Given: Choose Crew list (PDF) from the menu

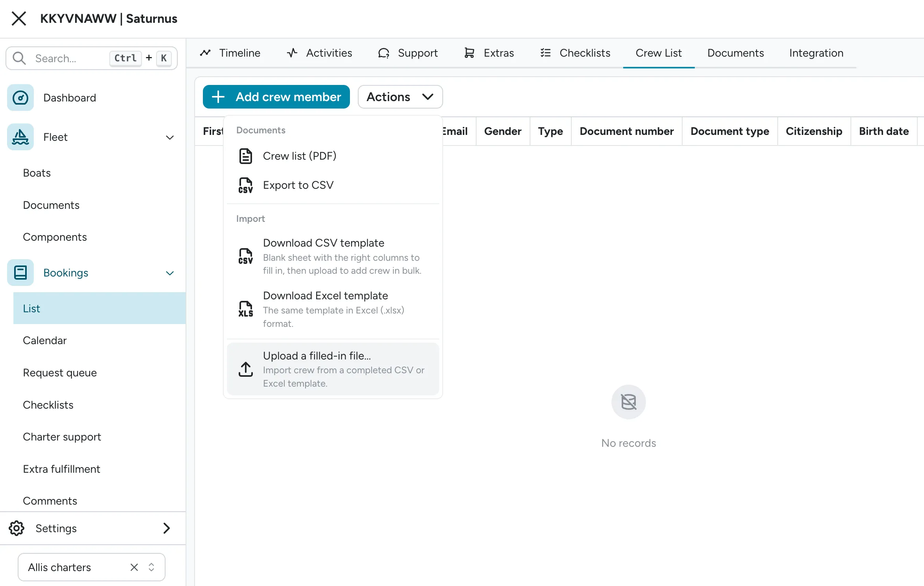Looking at the screenshot, I should (333, 156).
